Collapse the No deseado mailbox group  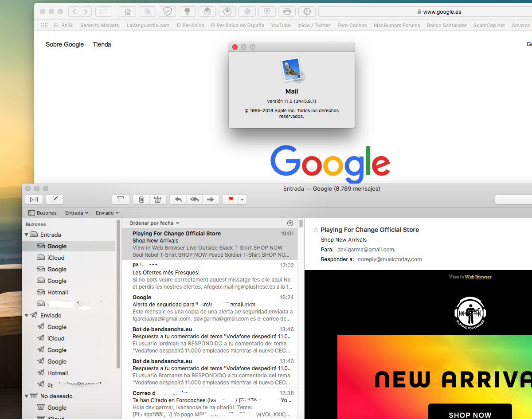[27, 396]
